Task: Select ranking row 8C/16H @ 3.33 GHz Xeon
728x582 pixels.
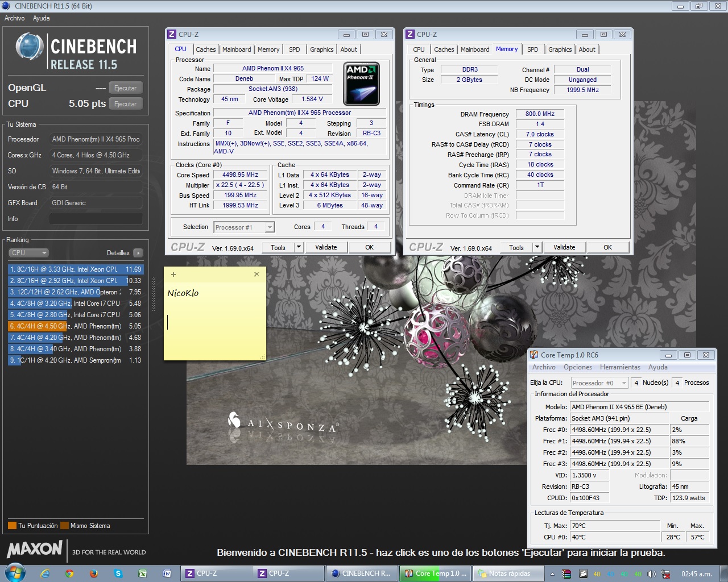Action: [75, 269]
